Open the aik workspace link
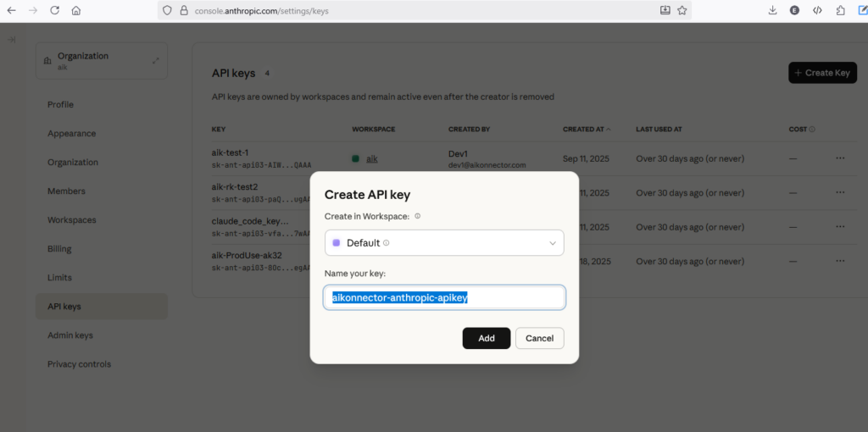Viewport: 868px width, 432px height. tap(371, 158)
